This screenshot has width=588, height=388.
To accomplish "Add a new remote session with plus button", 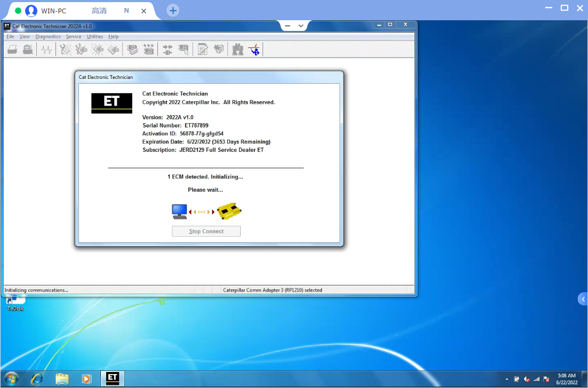I will point(173,11).
